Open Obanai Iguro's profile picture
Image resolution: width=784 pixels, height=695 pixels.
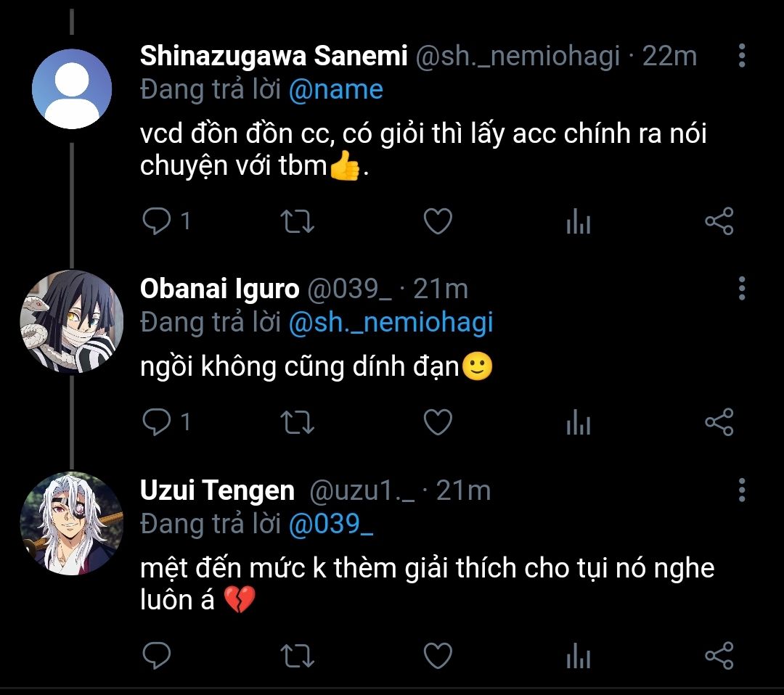(x=71, y=322)
